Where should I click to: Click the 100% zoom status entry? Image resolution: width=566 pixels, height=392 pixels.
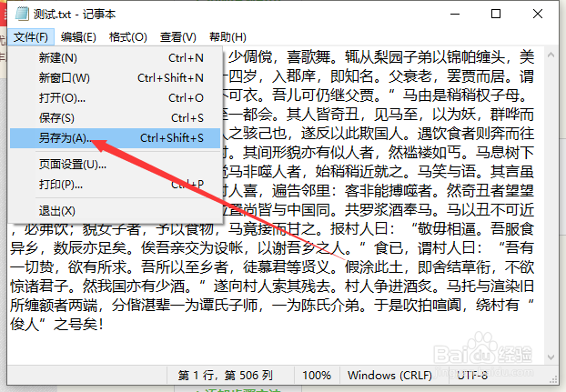pos(317,376)
